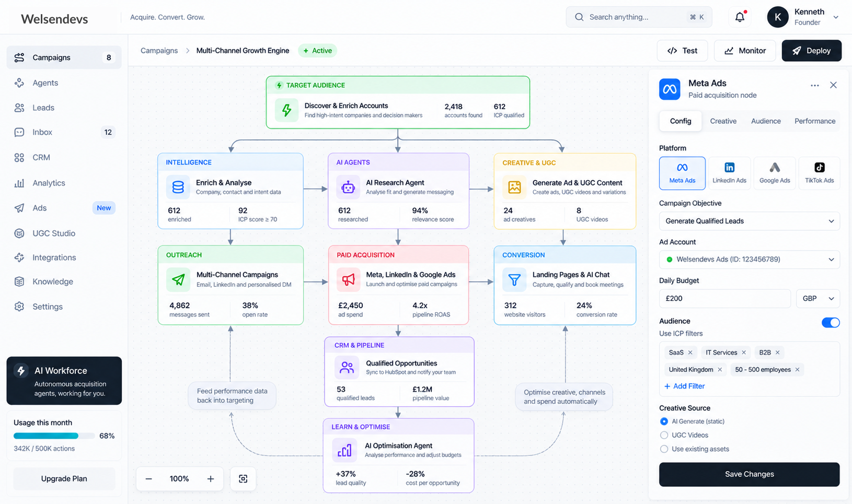
Task: Click the Upgrade Plan button
Action: coord(64,479)
